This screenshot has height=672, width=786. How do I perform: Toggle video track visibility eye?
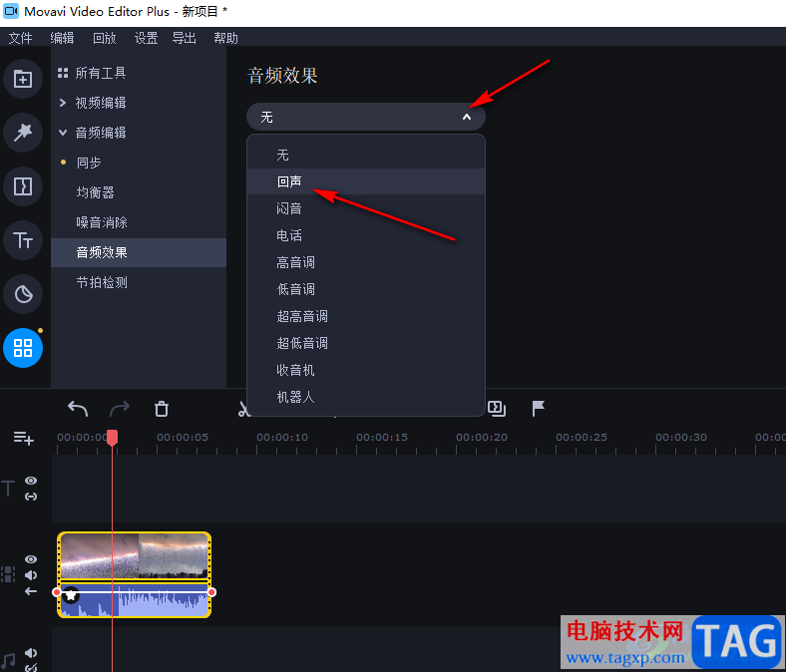tap(31, 559)
